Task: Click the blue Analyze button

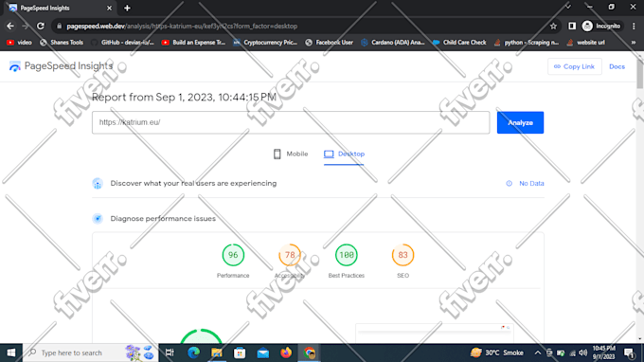Action: [x=520, y=122]
